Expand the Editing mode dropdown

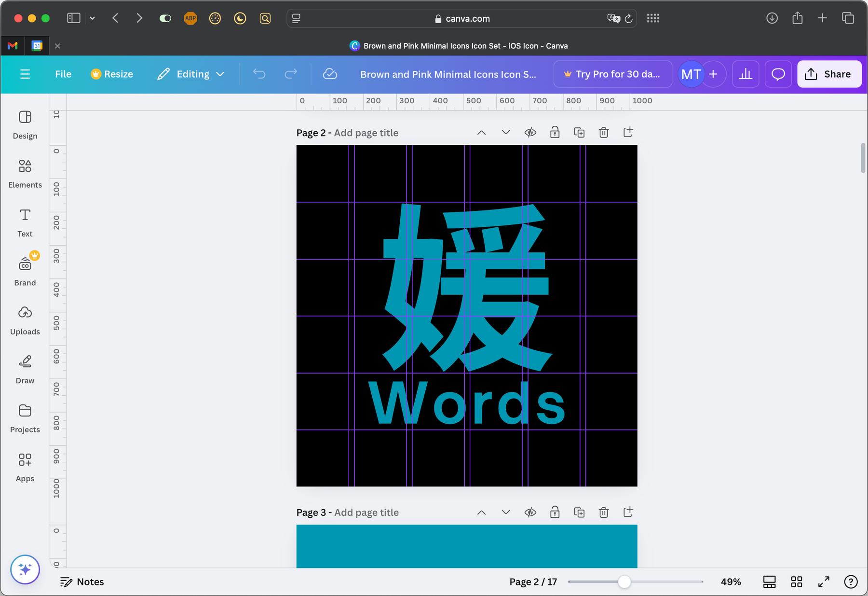coord(221,74)
